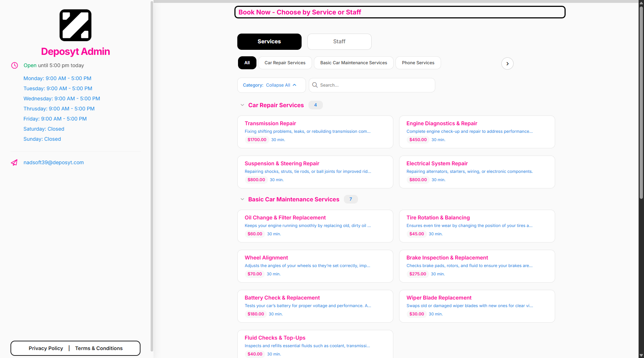Click the Deposyt Admin logo icon
644x358 pixels.
click(x=75, y=25)
